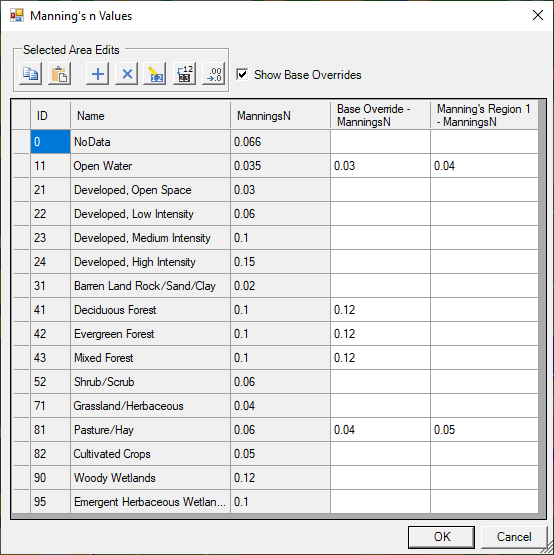554x555 pixels.
Task: Select the row header for Woody Wetlands
Action: pyautogui.click(x=21, y=478)
